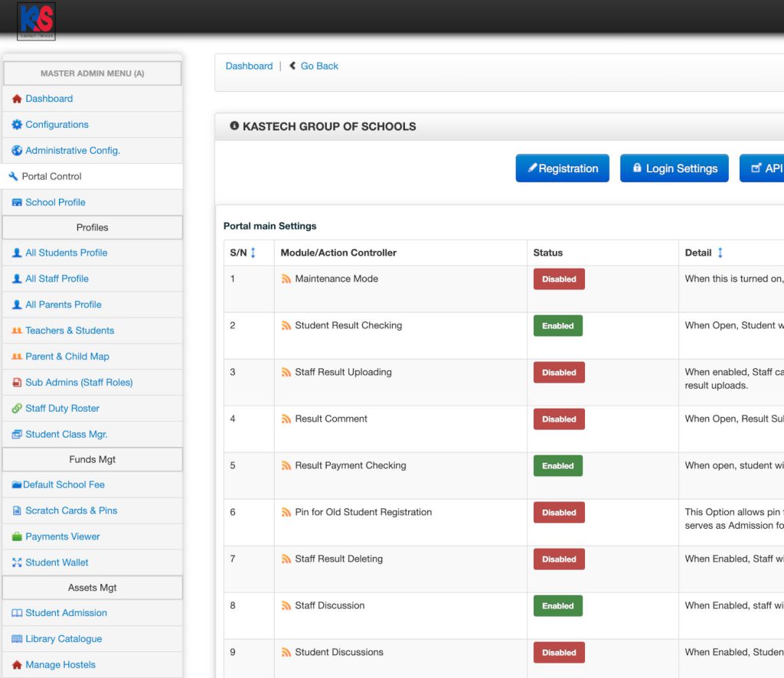
Task: Click the red home icon beside Dashboard
Action: coord(17,99)
